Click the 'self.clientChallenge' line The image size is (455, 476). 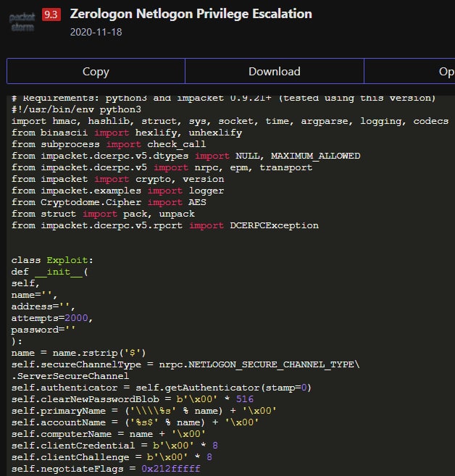(x=112, y=457)
